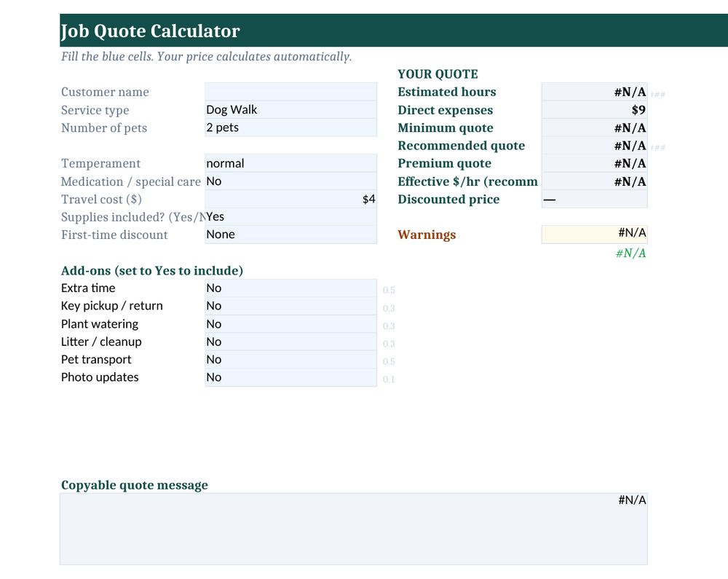Click faint 0.1 value beside Photo updates

click(x=389, y=379)
